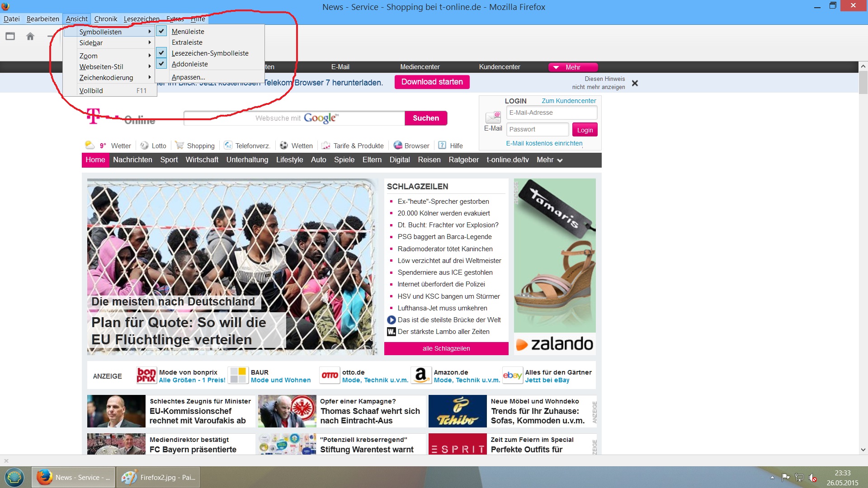
Task: Select the Nachrichten navigation tab
Action: (132, 160)
